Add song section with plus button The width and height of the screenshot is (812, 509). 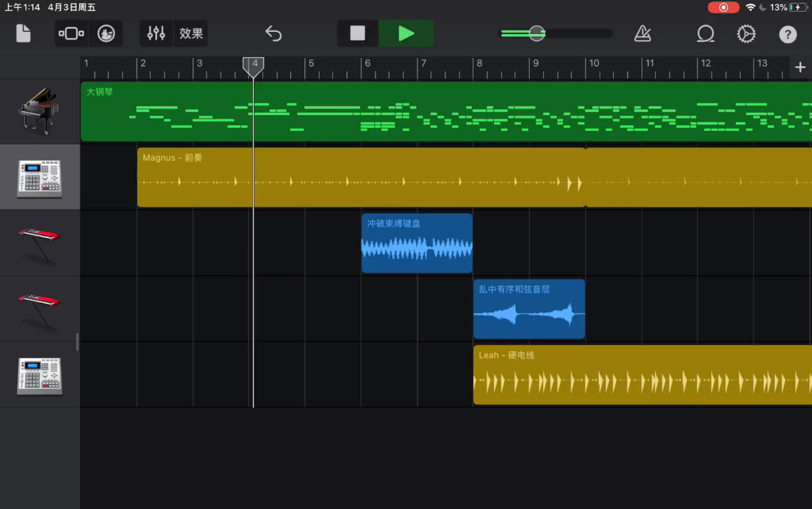(800, 67)
